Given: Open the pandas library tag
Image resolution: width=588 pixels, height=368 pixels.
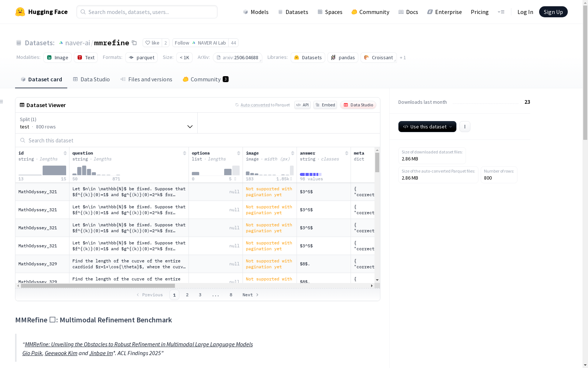Looking at the screenshot, I should click(x=343, y=57).
